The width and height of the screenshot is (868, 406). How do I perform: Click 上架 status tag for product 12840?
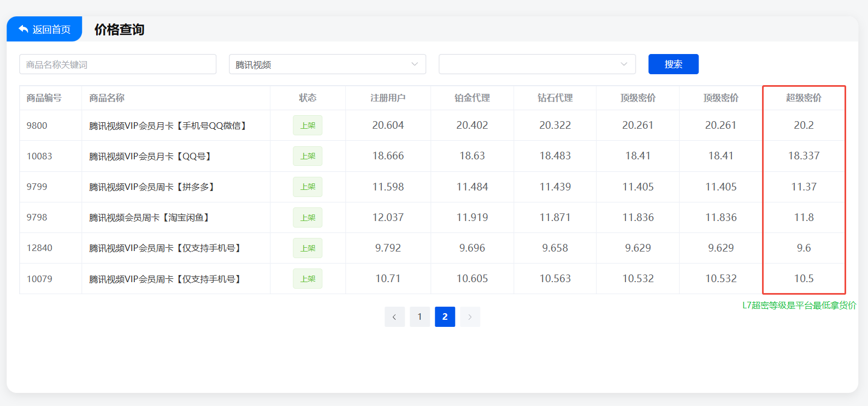(308, 248)
